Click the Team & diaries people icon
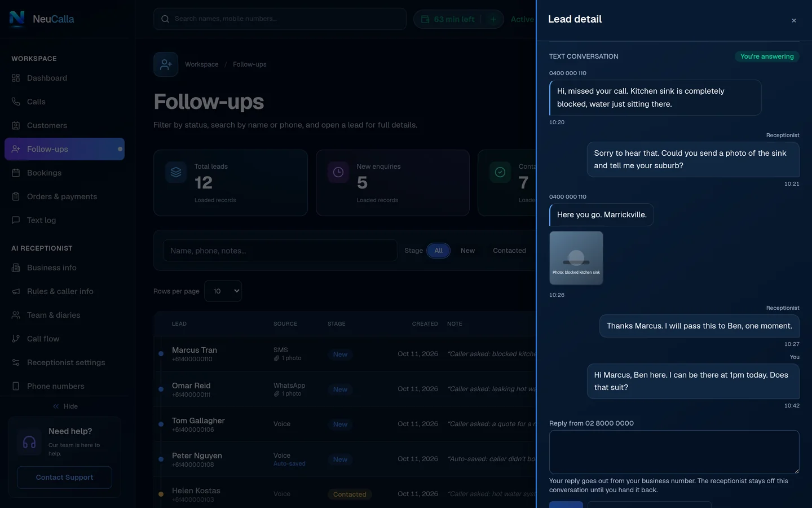 [x=16, y=315]
